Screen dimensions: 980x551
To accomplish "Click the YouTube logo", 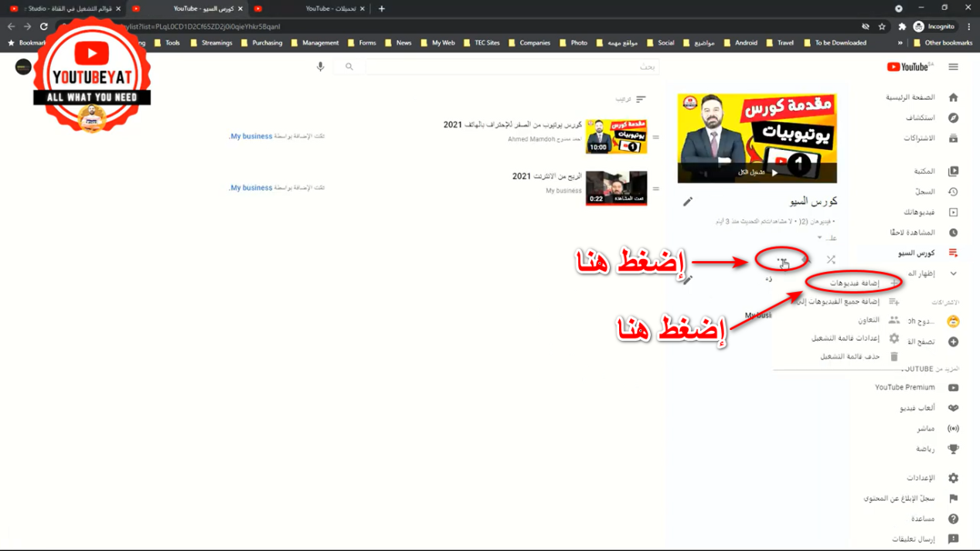I will [909, 67].
